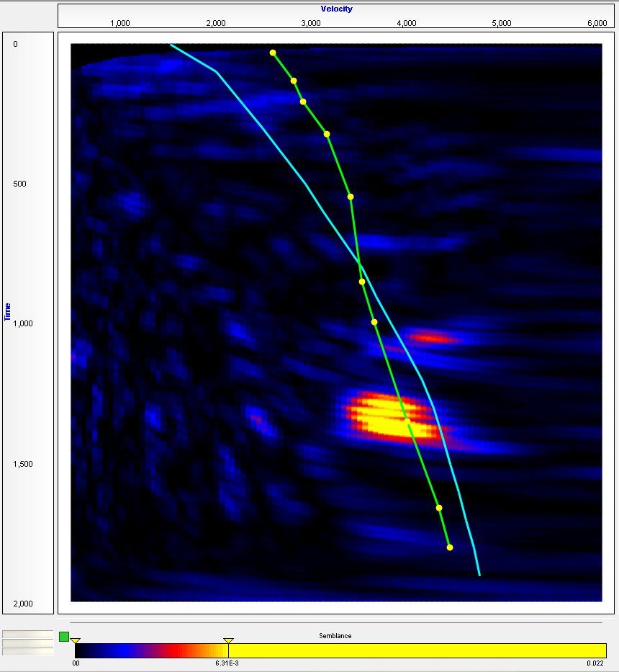619x672 pixels.
Task: Select the topmost velocity pick near time 0
Action: coord(273,53)
